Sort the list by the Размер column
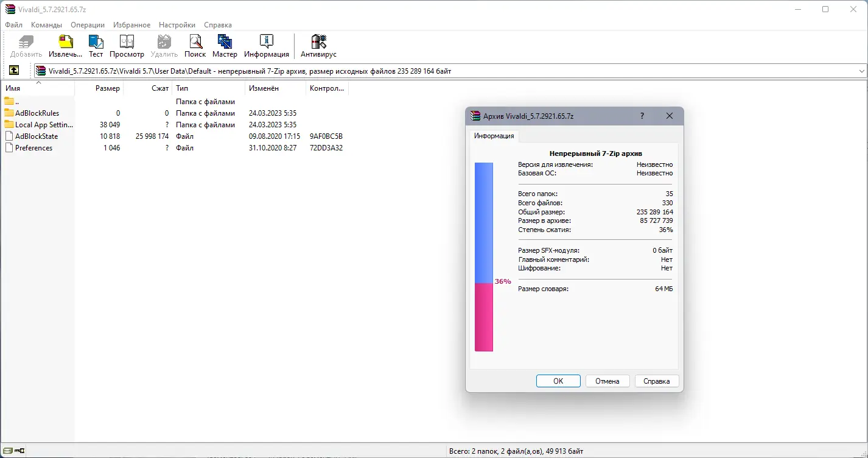The height and width of the screenshot is (458, 868). [99, 88]
